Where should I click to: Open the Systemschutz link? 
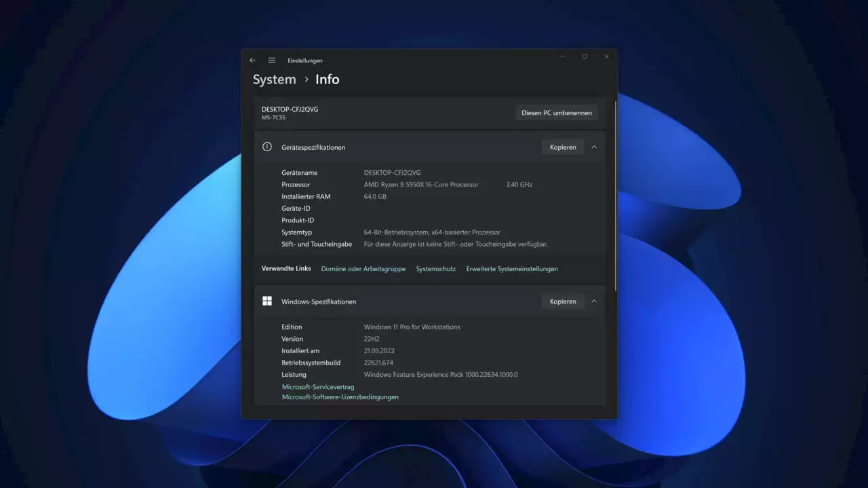coord(436,269)
